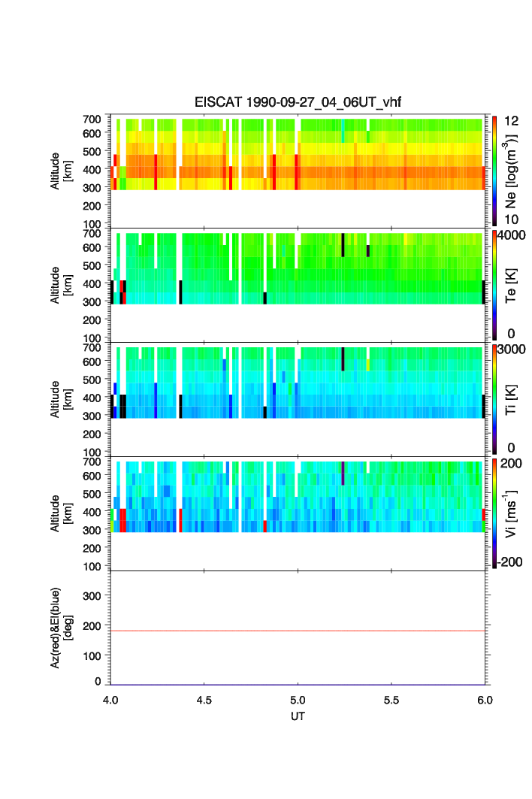This screenshot has width=532, height=799.
Task: Select the Ti [K] color bar label
Action: [511, 400]
